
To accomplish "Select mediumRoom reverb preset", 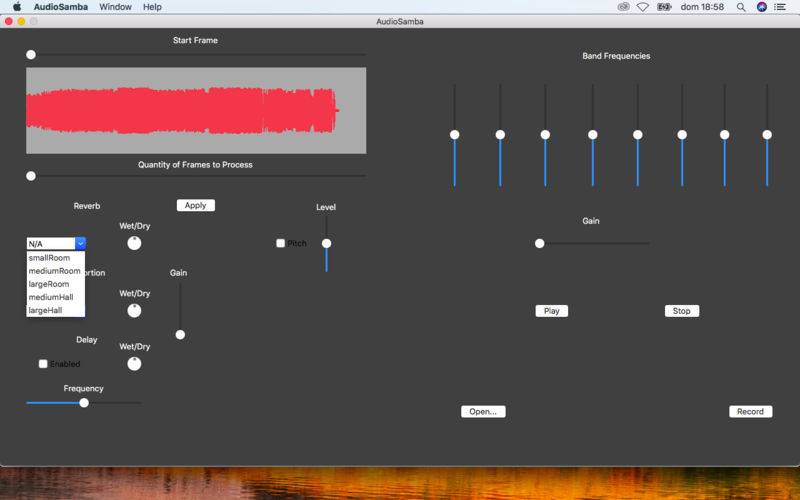I will (x=56, y=271).
